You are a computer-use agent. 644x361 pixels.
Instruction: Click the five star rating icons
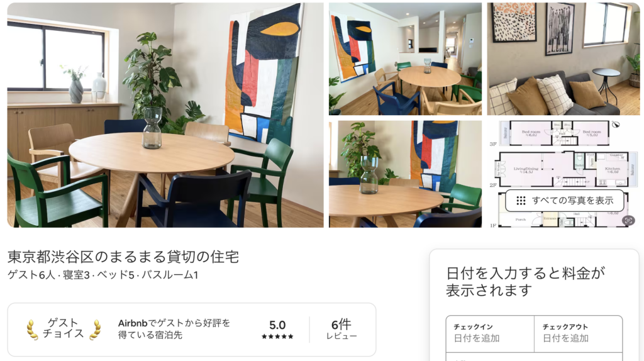(x=277, y=336)
